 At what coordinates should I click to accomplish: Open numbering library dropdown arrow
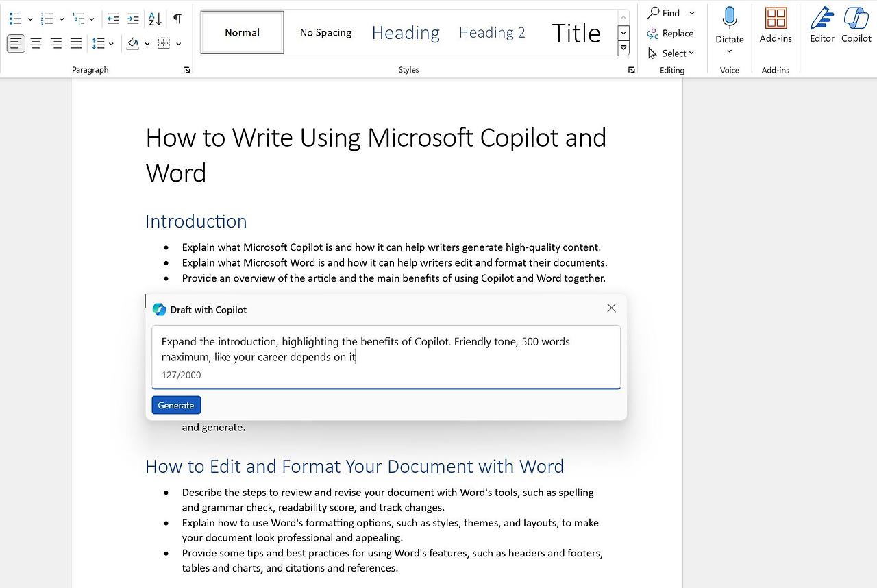pos(62,19)
